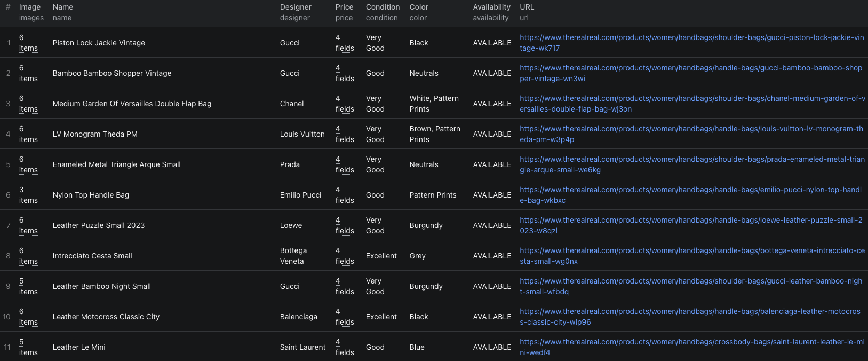
Task: Click the Price column header
Action: coord(345,12)
